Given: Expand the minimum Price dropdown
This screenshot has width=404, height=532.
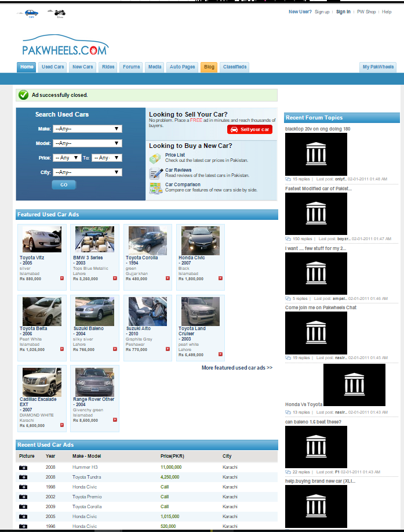Looking at the screenshot, I should [67, 158].
